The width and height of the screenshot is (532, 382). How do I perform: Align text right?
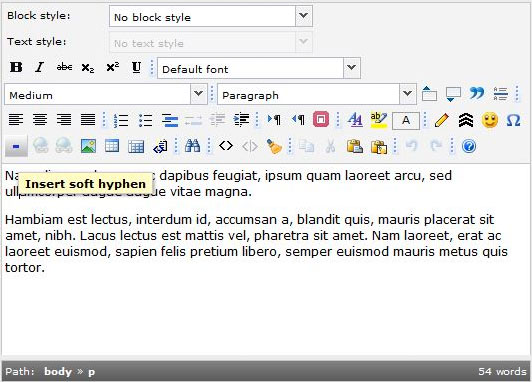click(x=64, y=120)
